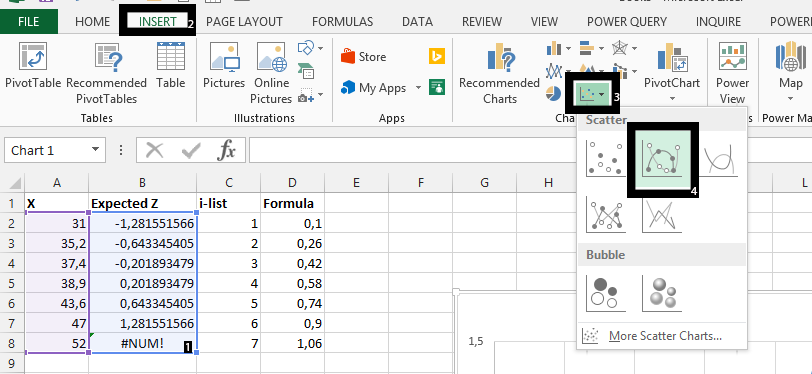Expand the My Apps dropdown arrow
This screenshot has height=374, width=812.
pyautogui.click(x=418, y=88)
